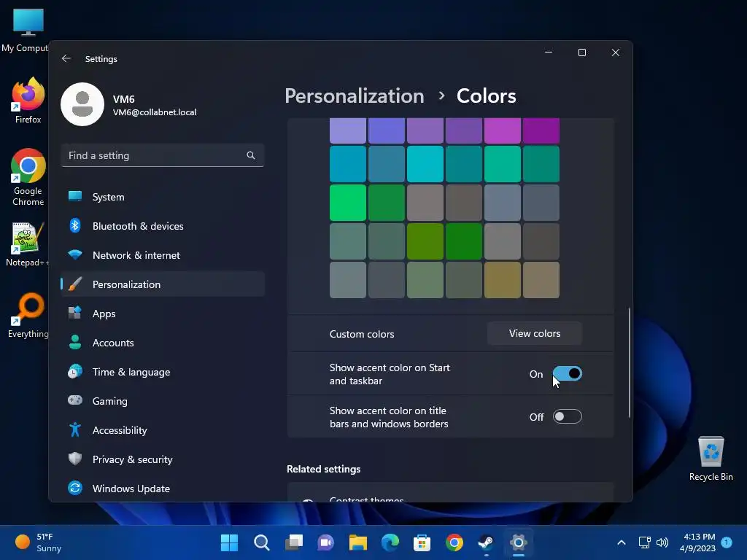Open File Explorer from the taskbar

(x=357, y=542)
